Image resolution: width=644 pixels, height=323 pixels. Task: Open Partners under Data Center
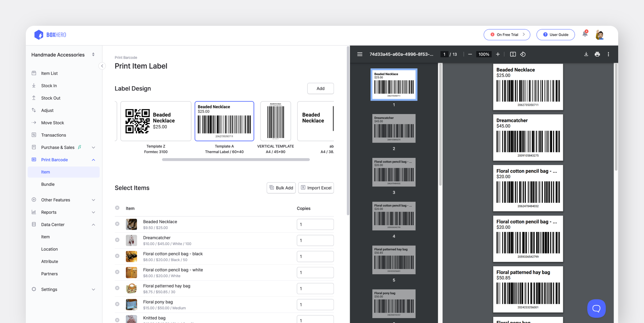click(49, 274)
